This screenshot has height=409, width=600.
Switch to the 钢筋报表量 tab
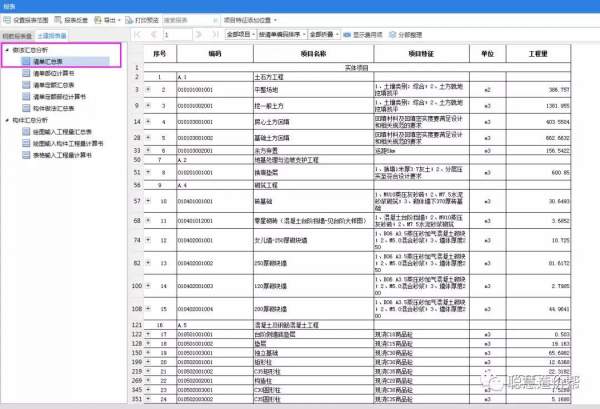[17, 36]
